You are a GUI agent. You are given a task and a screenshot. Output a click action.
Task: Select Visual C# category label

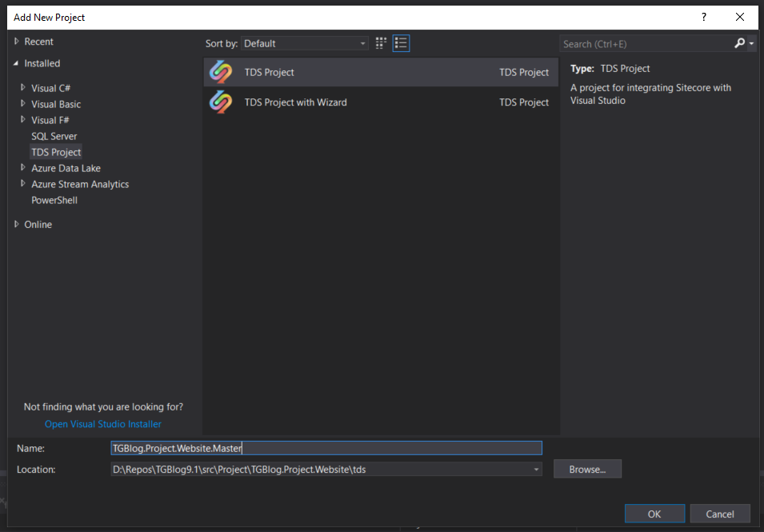[50, 88]
